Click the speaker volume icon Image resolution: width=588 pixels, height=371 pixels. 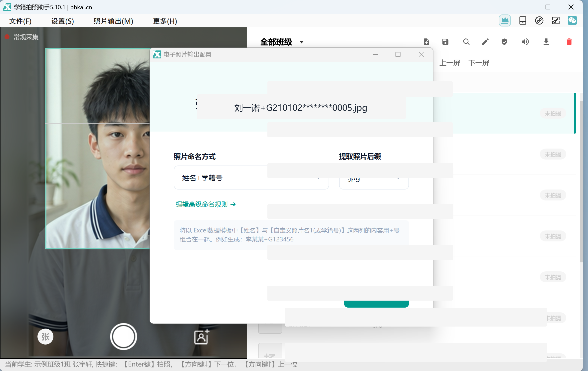pyautogui.click(x=525, y=42)
